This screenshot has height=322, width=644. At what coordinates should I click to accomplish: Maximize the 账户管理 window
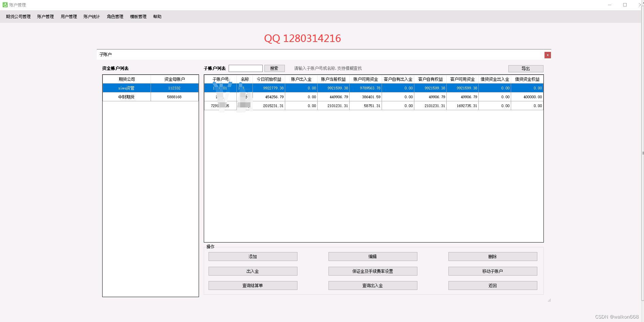[x=625, y=5]
